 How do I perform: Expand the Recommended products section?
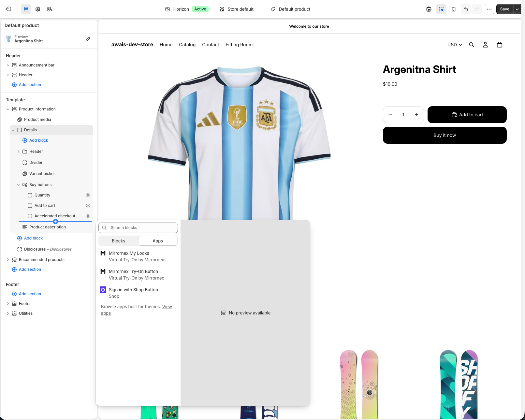(8, 260)
